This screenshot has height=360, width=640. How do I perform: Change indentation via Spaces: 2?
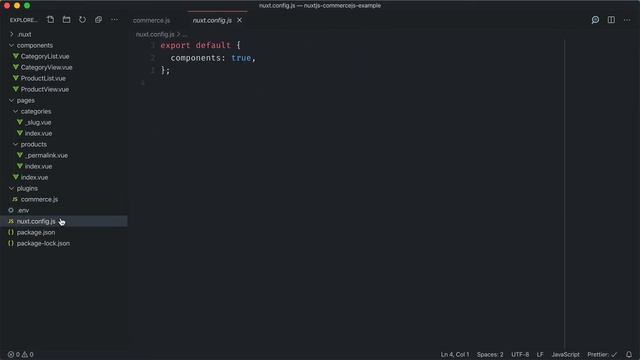click(x=490, y=354)
